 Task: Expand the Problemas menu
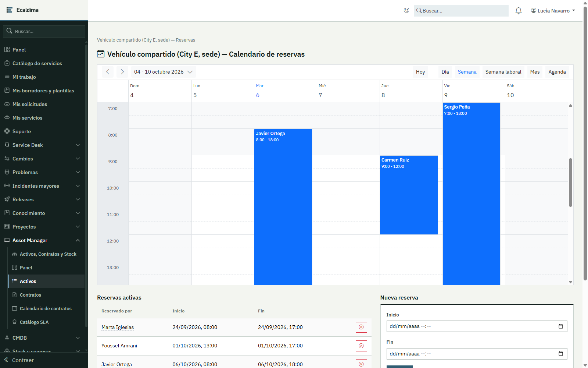click(x=42, y=172)
